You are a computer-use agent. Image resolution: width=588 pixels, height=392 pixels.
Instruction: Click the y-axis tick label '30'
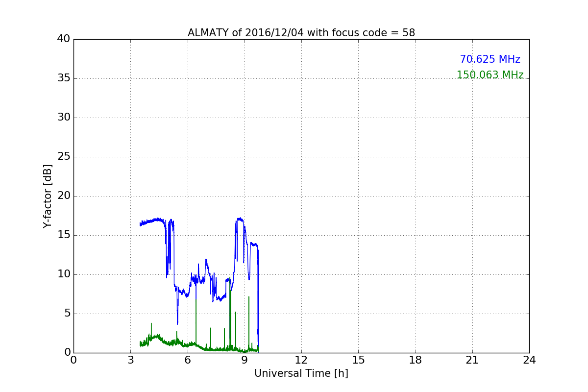64,118
